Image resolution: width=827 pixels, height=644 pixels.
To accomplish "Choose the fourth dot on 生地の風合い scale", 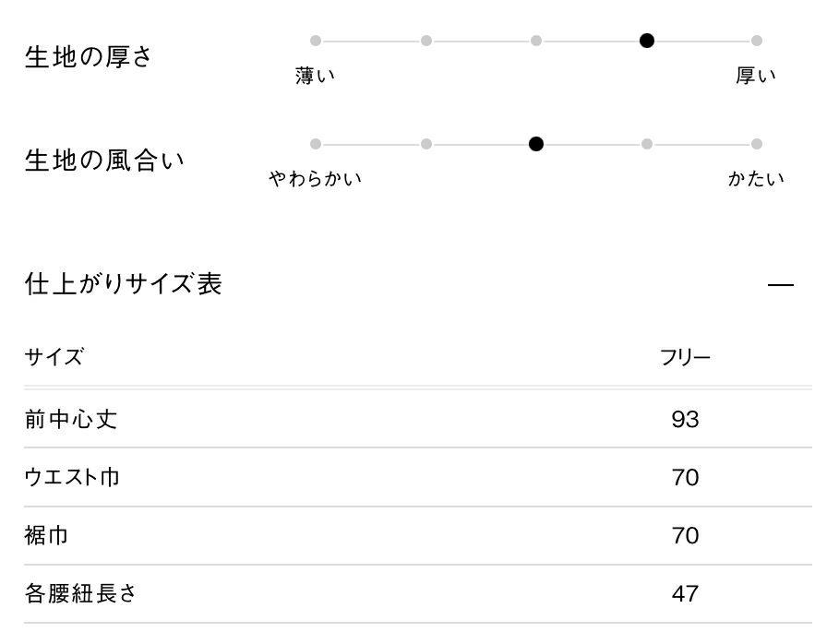I will point(647,144).
